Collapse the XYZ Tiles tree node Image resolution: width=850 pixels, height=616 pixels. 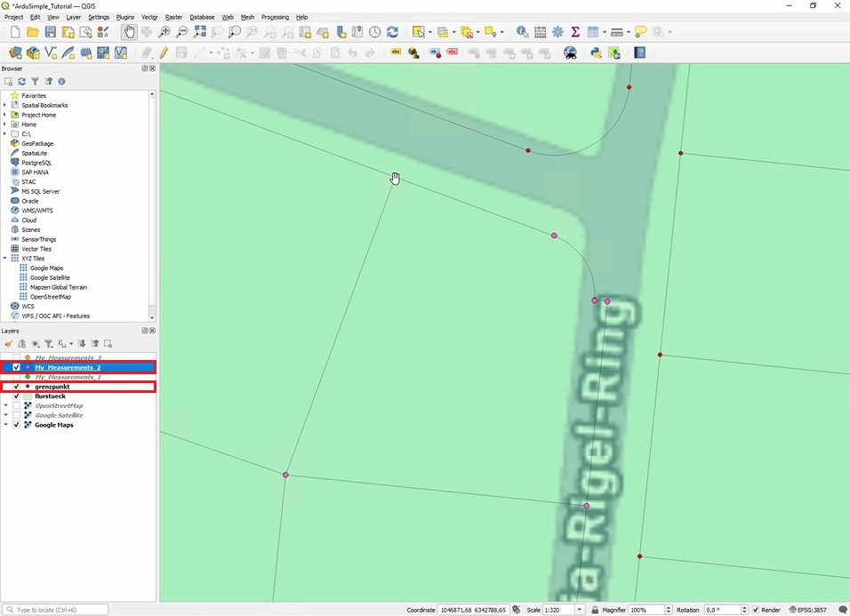4,259
